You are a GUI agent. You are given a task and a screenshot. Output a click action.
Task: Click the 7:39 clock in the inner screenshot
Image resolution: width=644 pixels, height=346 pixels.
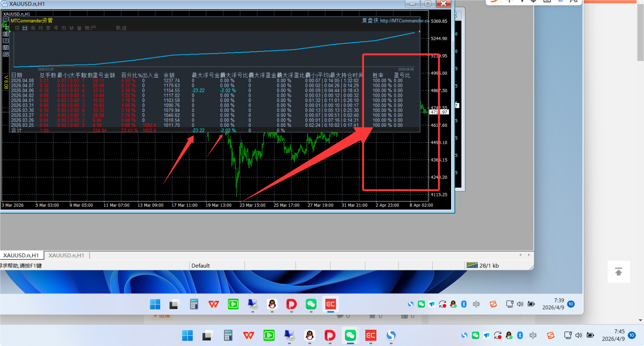point(553,304)
